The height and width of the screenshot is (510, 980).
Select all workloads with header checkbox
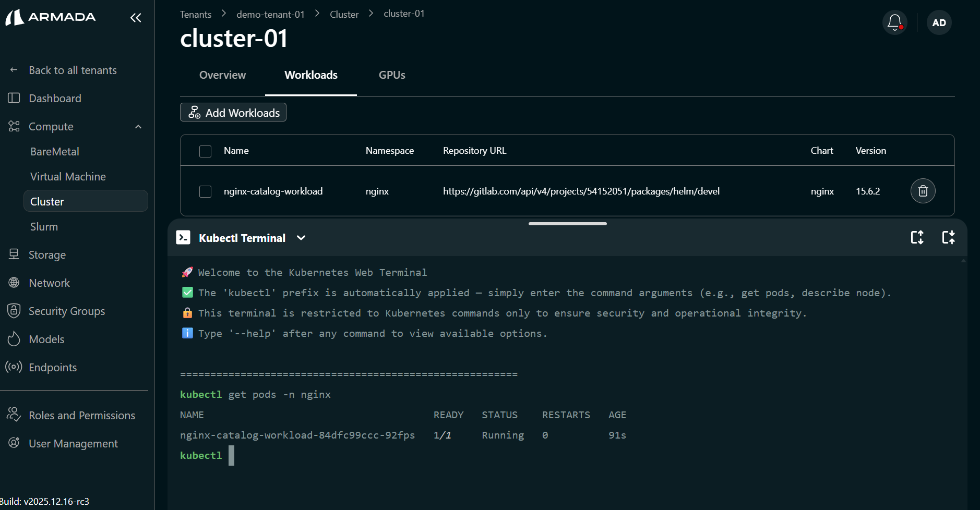click(205, 151)
